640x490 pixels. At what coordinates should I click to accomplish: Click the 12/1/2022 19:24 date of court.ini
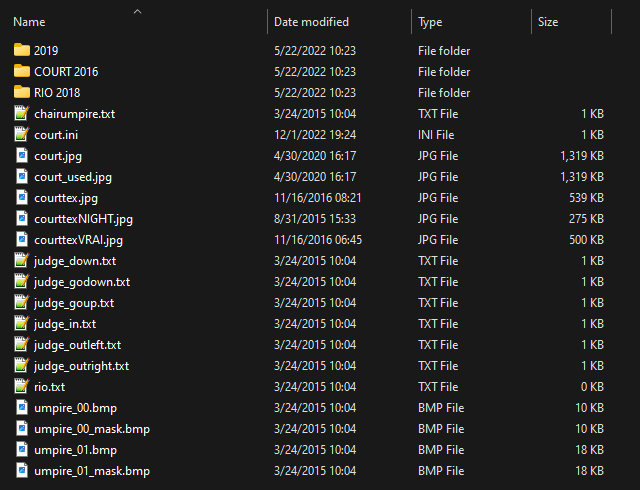(x=315, y=135)
